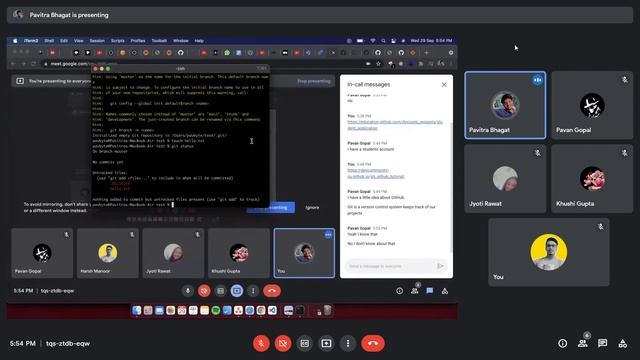640x360 pixels.
Task: Click the In-call messages scrollbar
Action: click(451, 188)
